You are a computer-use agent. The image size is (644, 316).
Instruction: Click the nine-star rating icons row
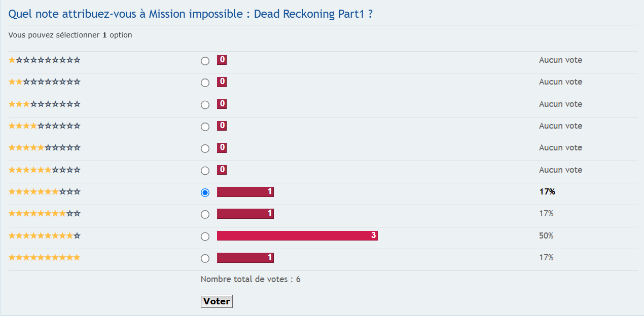(x=44, y=235)
